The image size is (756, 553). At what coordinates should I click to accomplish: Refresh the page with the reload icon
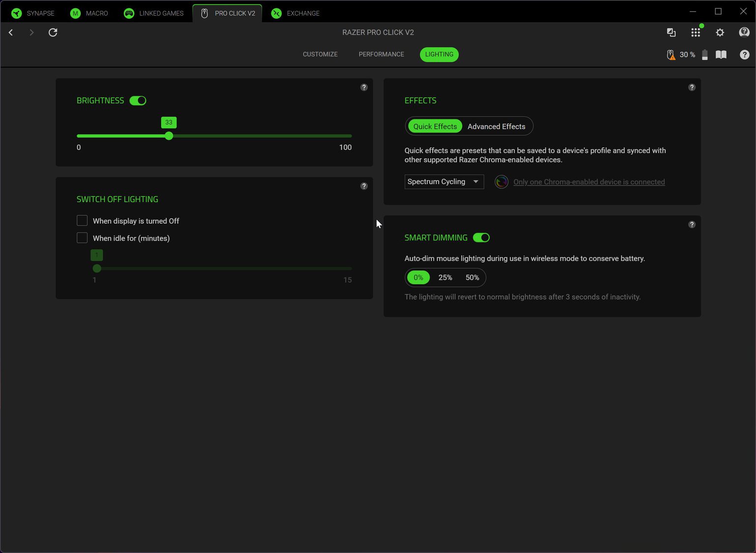tap(53, 32)
